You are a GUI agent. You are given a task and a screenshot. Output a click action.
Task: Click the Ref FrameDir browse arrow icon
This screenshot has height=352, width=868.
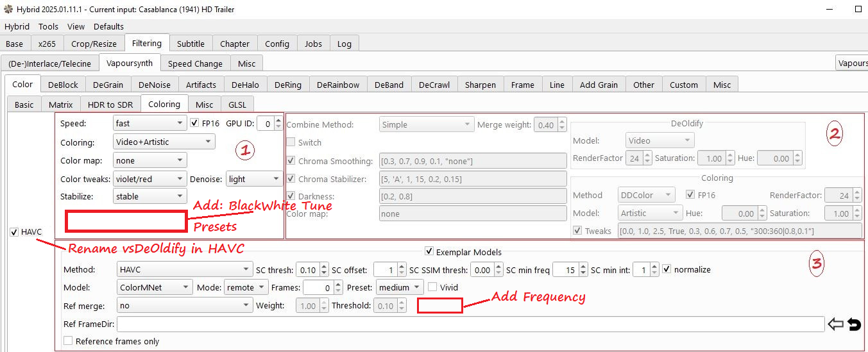[x=835, y=324]
